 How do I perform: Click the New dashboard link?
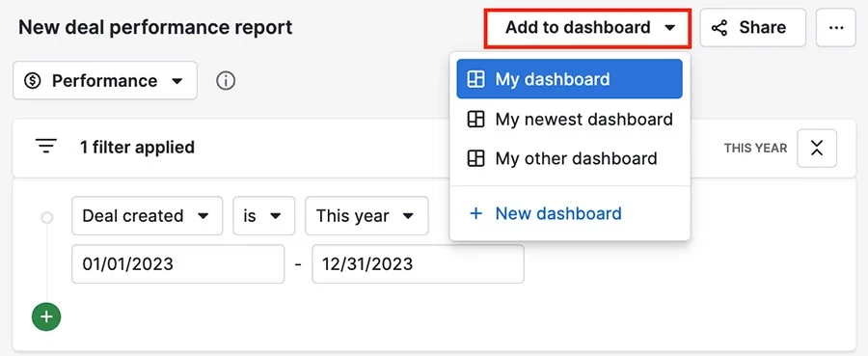[x=558, y=214]
